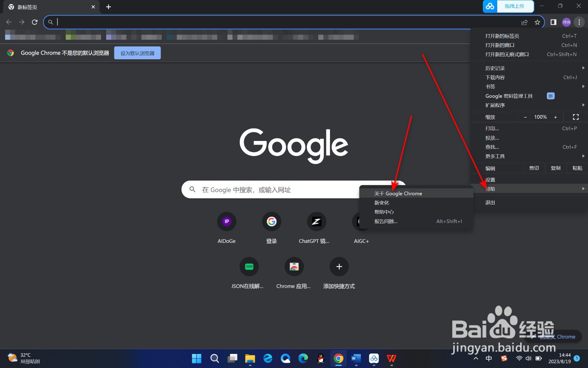Click the 拖拽上传 upload button

pos(515,6)
